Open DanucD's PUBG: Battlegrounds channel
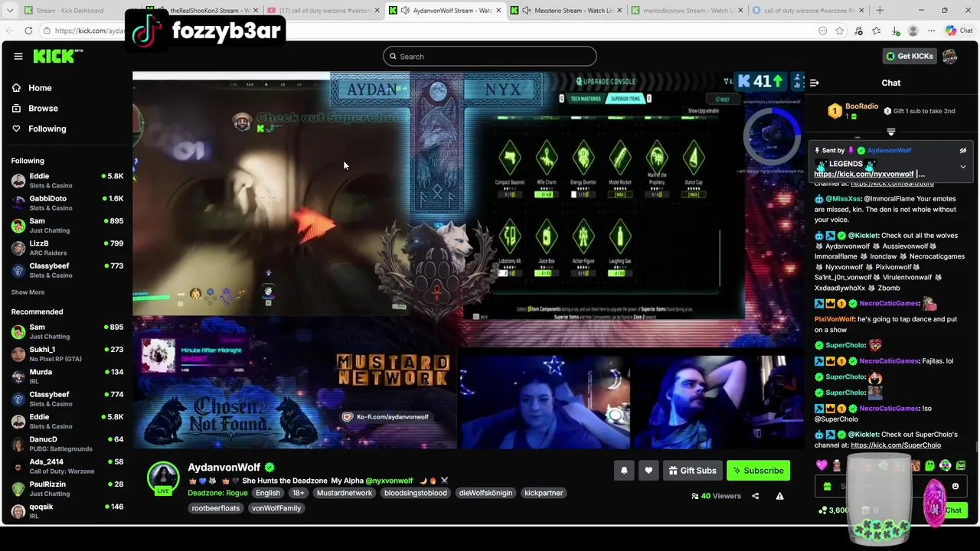 click(x=67, y=444)
